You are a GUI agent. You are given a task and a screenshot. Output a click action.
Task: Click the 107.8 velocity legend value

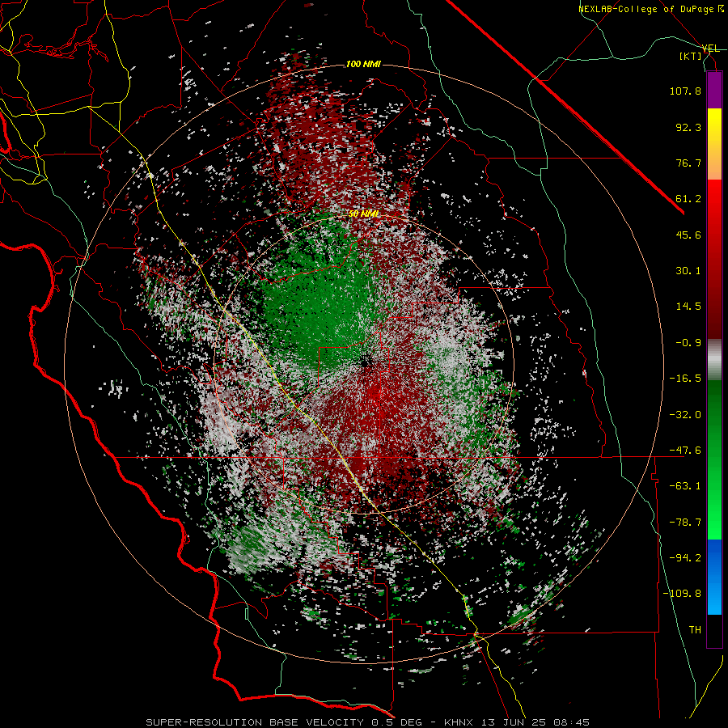click(x=685, y=91)
